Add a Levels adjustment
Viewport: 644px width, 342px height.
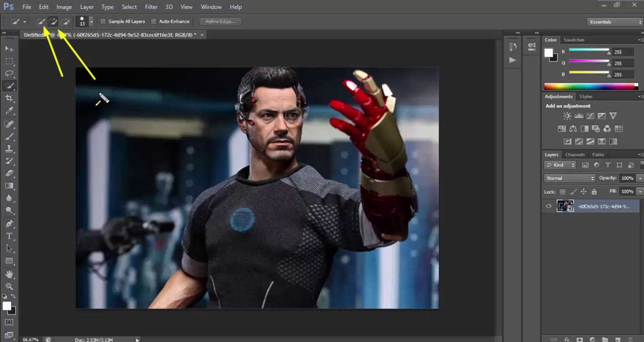578,116
